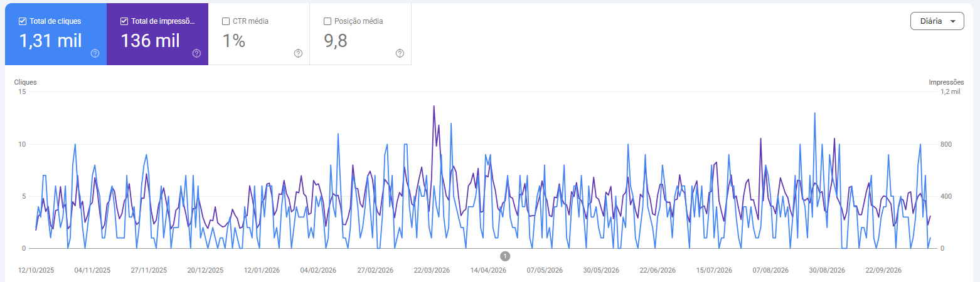This screenshot has height=282, width=980.
Task: Click the 20/12/2025 date label
Action: click(x=205, y=271)
